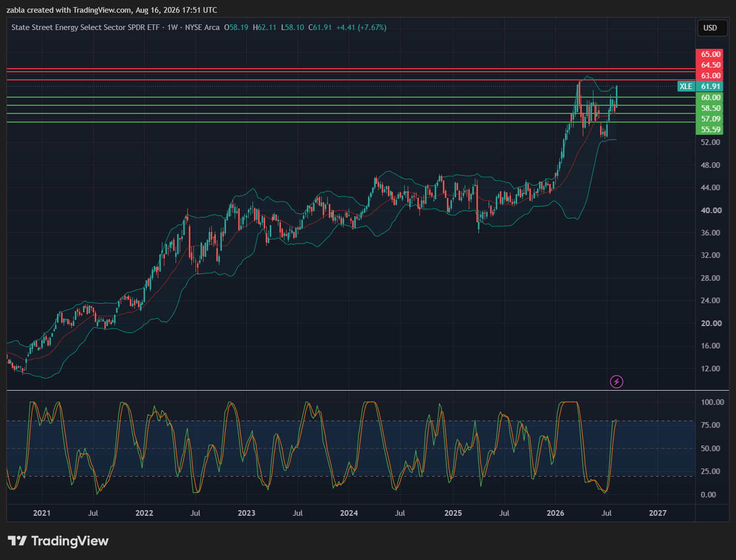Click the 20.00 price axis label
This screenshot has height=560, width=736.
(711, 323)
